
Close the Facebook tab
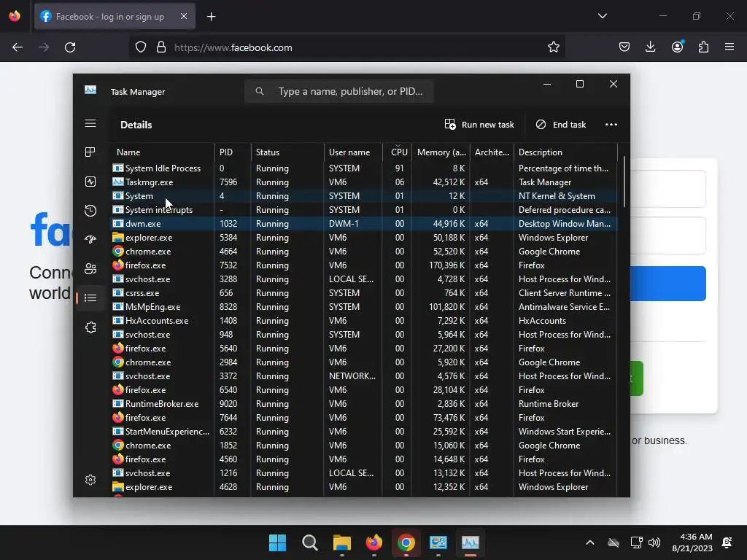(184, 16)
